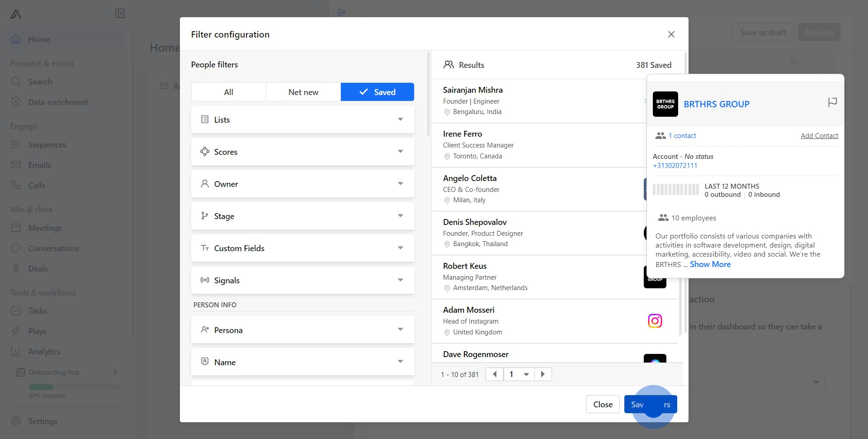The height and width of the screenshot is (439, 868).
Task: Collapse the left sidebar
Action: coord(119,14)
